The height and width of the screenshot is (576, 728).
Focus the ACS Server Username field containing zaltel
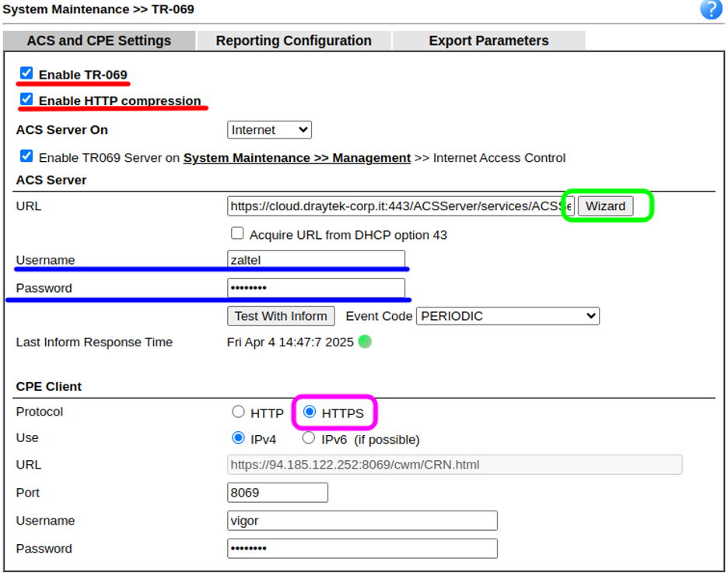tap(317, 260)
